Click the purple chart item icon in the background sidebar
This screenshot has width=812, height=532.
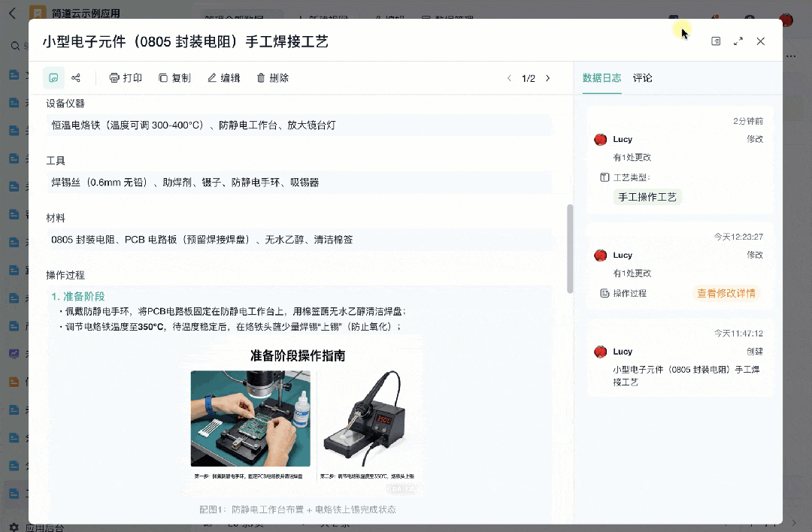(x=14, y=355)
